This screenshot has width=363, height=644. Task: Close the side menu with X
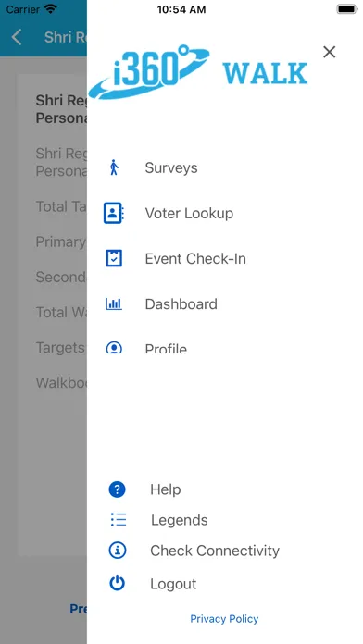tap(330, 52)
